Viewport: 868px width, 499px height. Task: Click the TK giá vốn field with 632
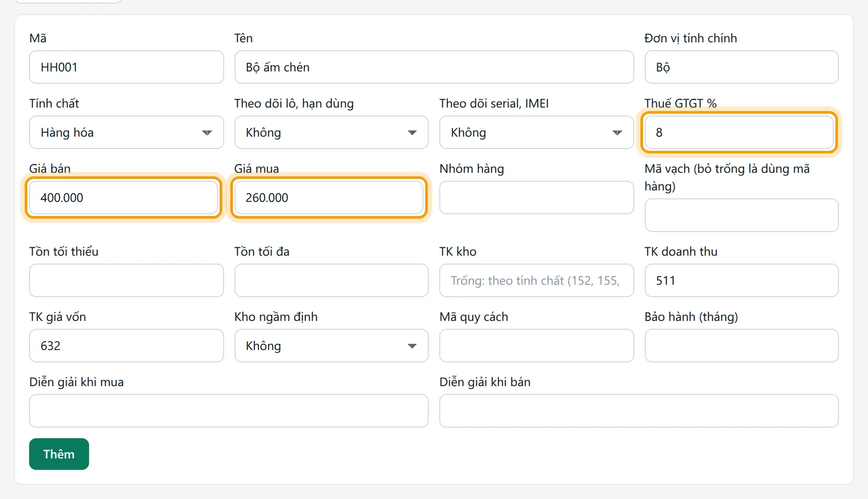(126, 346)
